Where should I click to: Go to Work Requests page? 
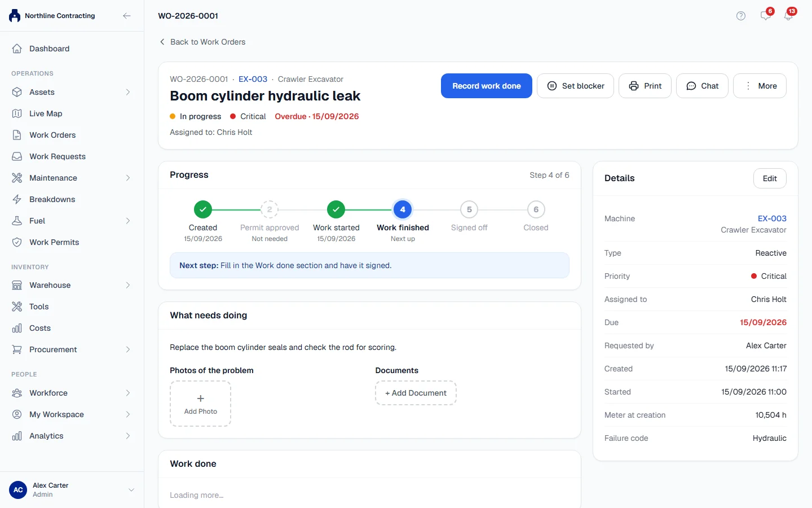pos(72,156)
